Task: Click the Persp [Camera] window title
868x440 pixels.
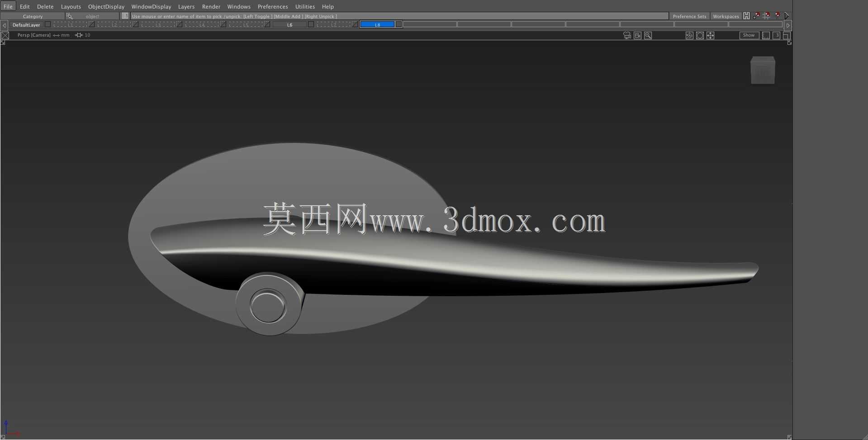Action: click(x=34, y=35)
